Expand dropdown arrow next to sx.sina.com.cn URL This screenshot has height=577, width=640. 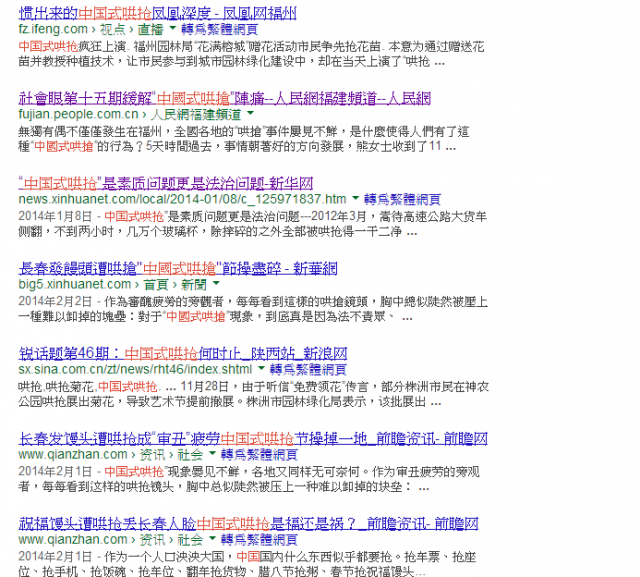click(261, 368)
